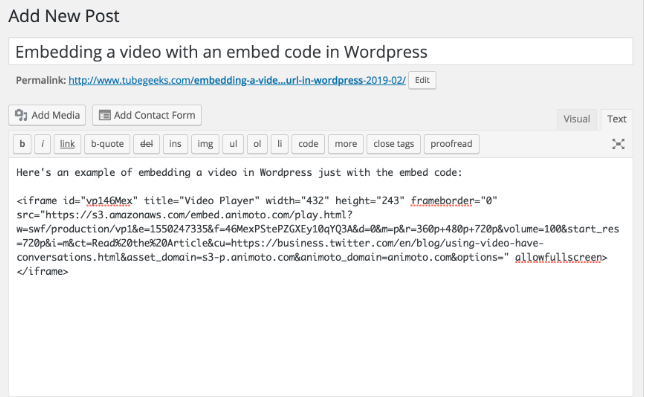
Task: Insert an image with img button
Action: [x=205, y=144]
